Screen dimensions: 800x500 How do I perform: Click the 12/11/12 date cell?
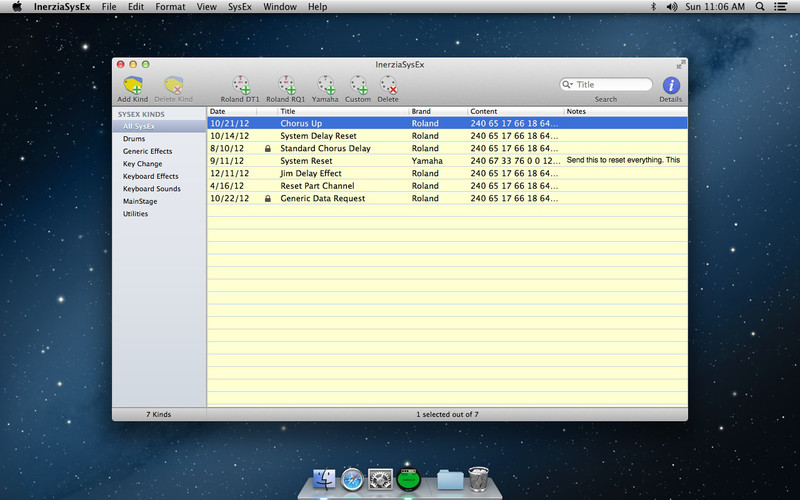[230, 173]
